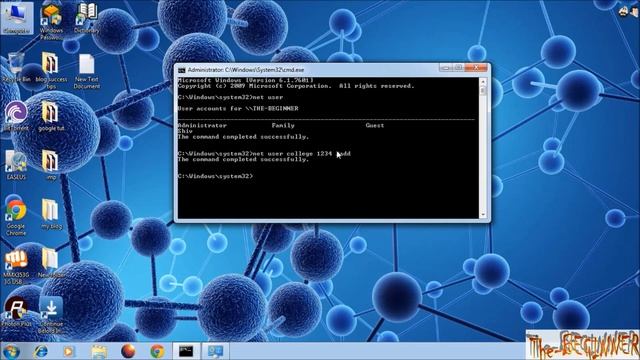The height and width of the screenshot is (360, 640).
Task: Click the 'Family' account name in the list
Action: (x=283, y=125)
